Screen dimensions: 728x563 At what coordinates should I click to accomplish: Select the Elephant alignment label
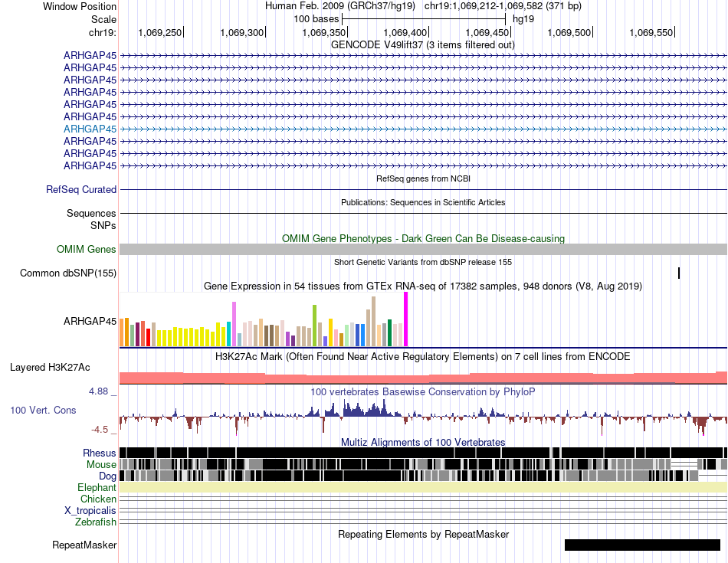click(x=97, y=487)
